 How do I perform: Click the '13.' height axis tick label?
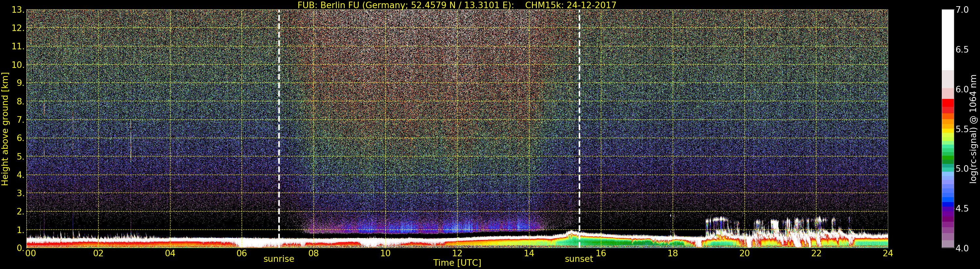click(x=18, y=10)
